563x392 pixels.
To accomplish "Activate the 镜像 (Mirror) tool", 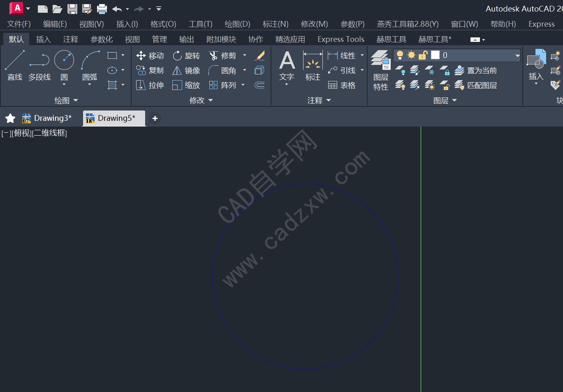I will coord(186,70).
